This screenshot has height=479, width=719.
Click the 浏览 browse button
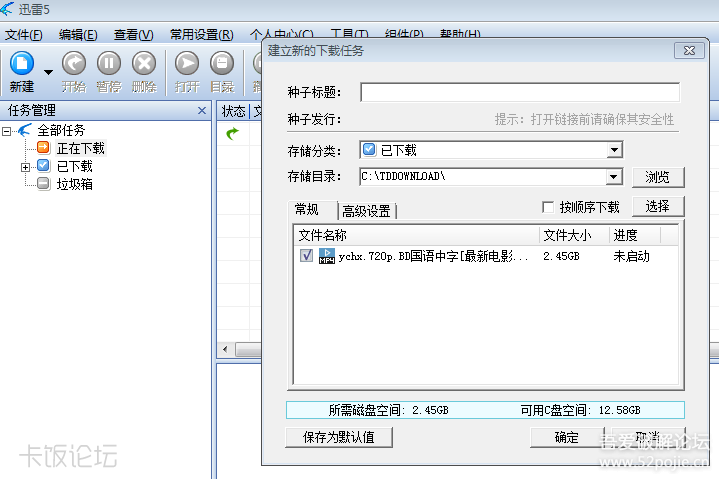click(657, 177)
